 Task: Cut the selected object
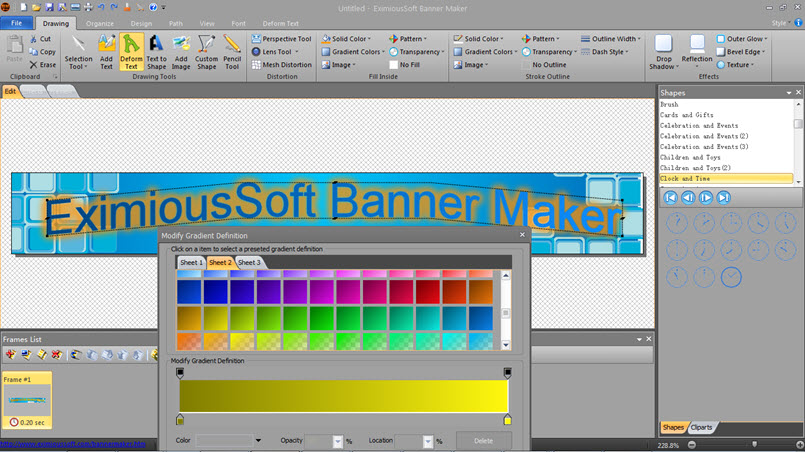[x=41, y=39]
